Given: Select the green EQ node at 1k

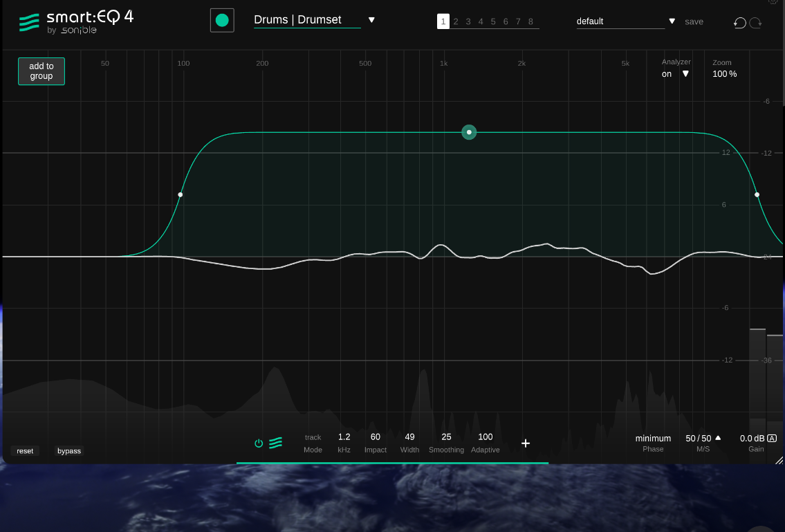Looking at the screenshot, I should (469, 132).
